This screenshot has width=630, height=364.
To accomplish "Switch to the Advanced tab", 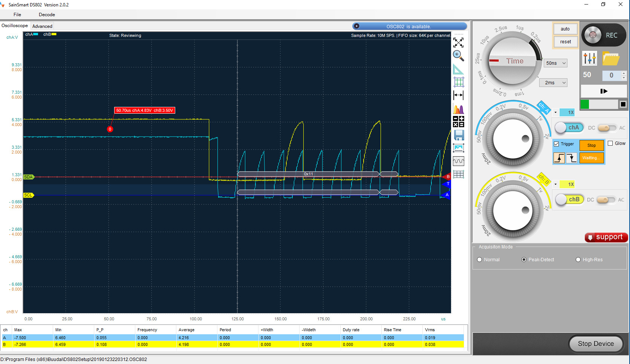I will [42, 26].
